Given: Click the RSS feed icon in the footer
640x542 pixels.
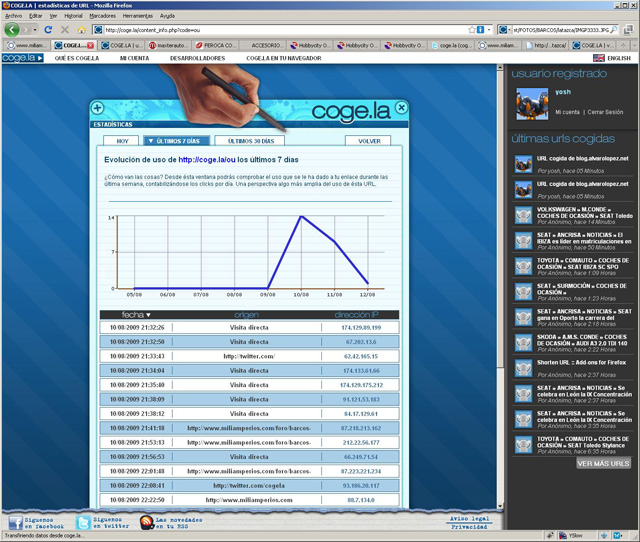Looking at the screenshot, I should coord(146,522).
